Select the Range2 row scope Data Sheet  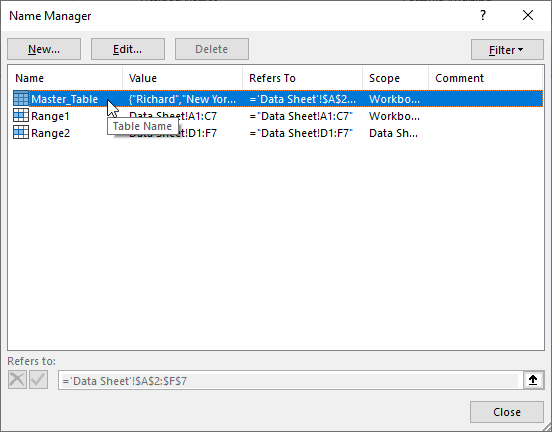coord(393,133)
